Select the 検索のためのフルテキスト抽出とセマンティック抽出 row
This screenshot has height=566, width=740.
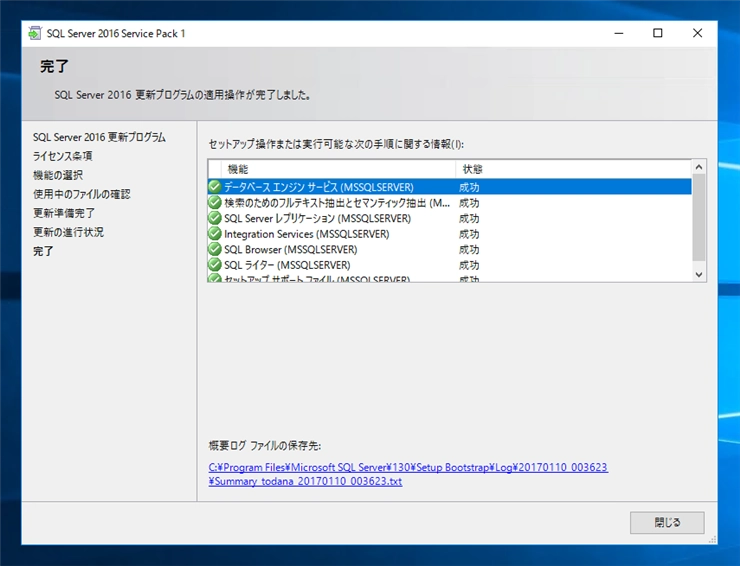(450, 203)
